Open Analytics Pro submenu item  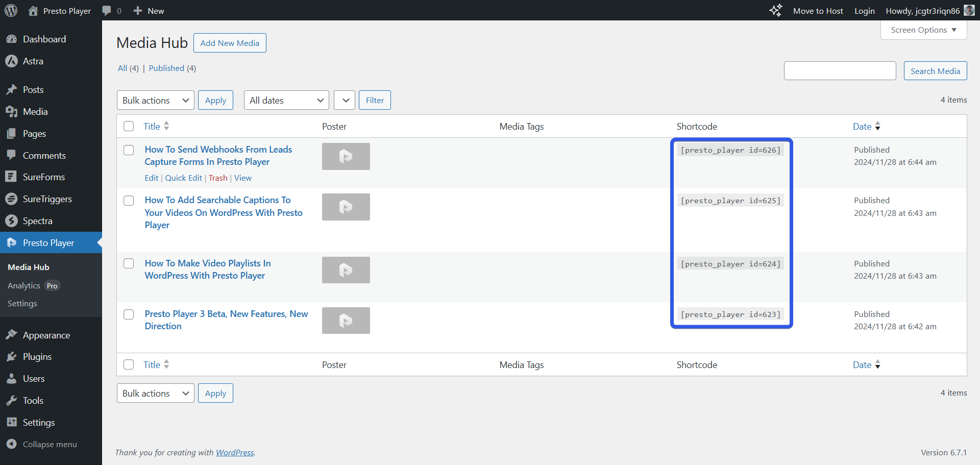(34, 286)
